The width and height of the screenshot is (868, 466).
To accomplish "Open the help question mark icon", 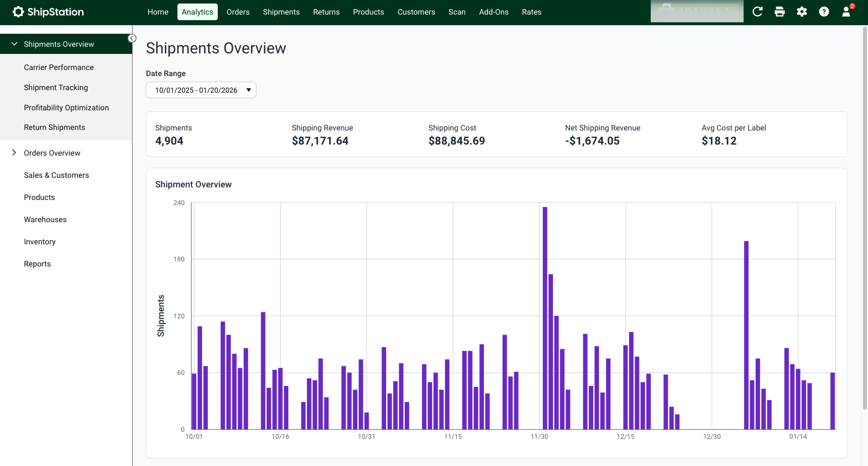I will coord(824,12).
